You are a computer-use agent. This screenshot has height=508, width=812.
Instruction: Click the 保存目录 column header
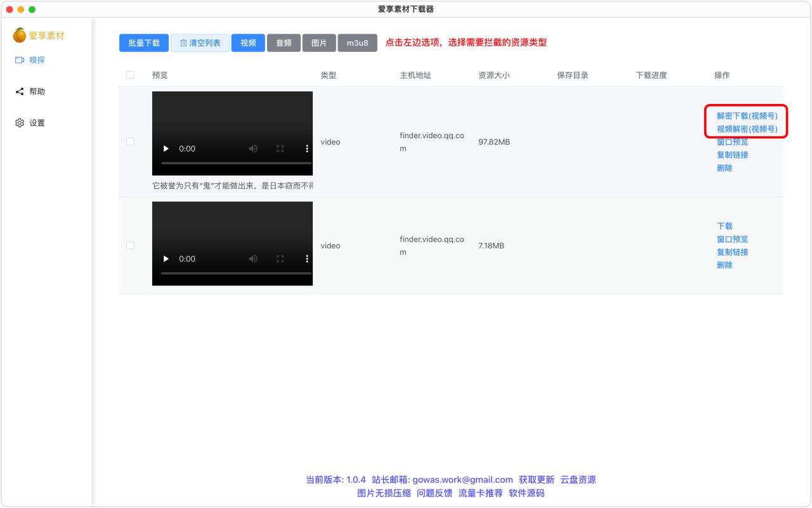click(572, 75)
